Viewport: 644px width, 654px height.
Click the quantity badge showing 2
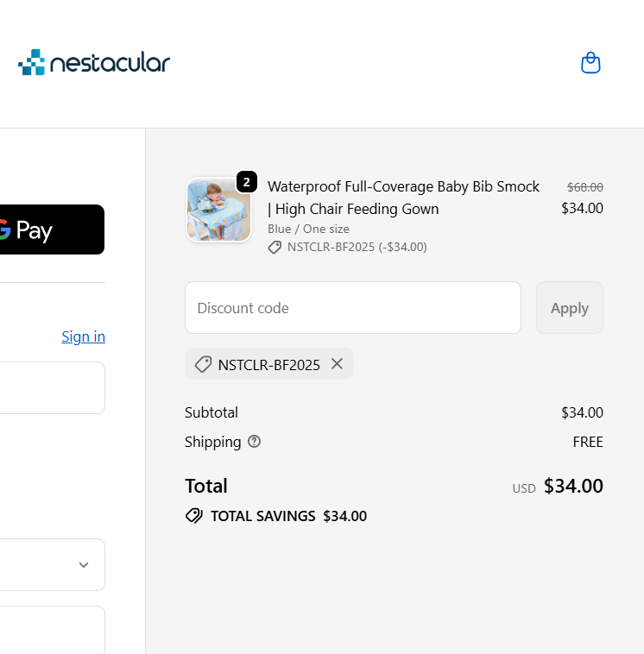(246, 182)
